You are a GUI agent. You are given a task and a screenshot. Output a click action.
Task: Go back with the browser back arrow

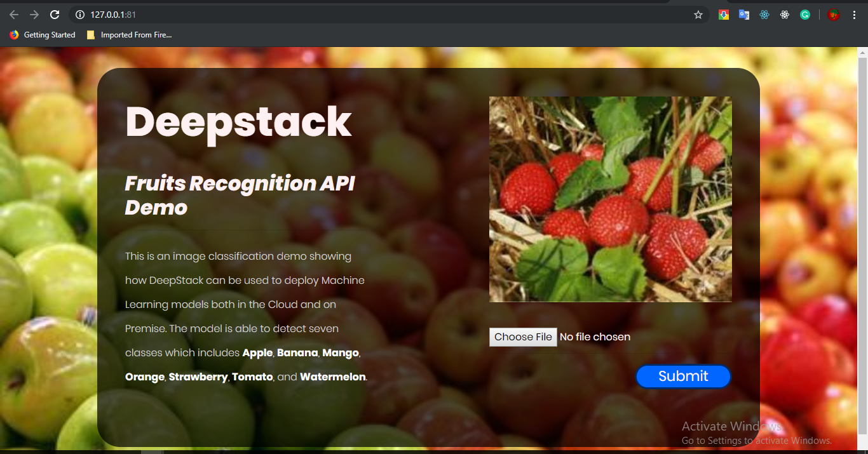click(14, 15)
